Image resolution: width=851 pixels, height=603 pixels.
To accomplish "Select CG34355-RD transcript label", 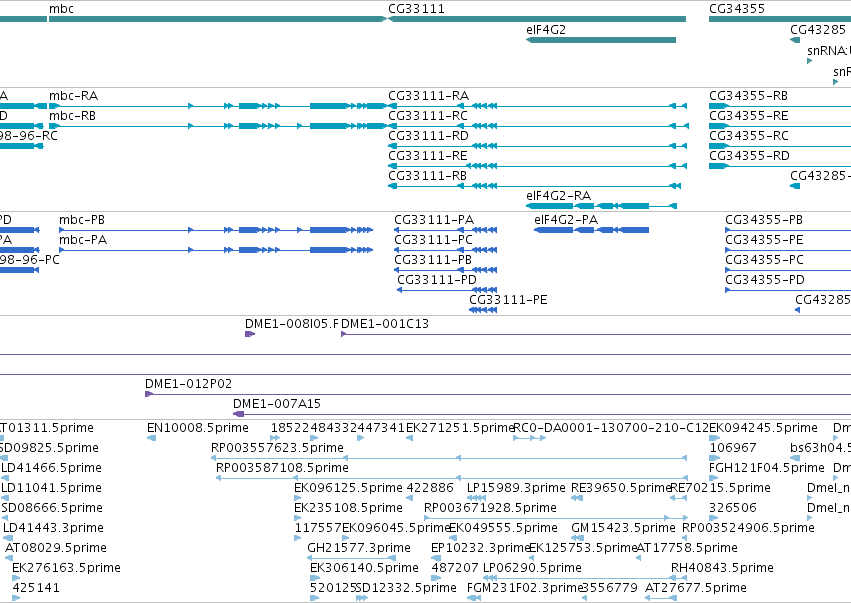I will click(x=750, y=156).
